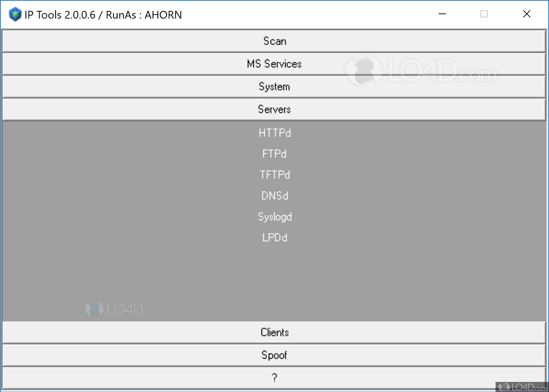Viewport: 549px width, 392px height.
Task: Expand the Scan section
Action: pos(274,41)
